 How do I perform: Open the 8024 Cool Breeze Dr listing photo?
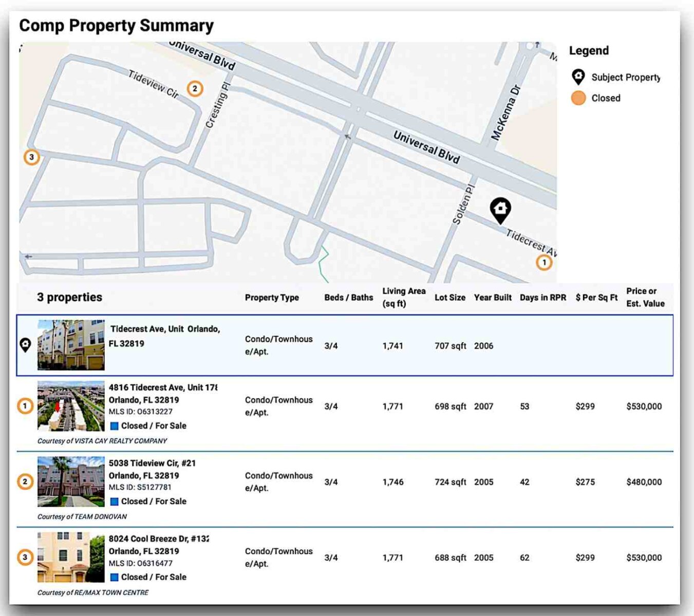[x=71, y=557]
